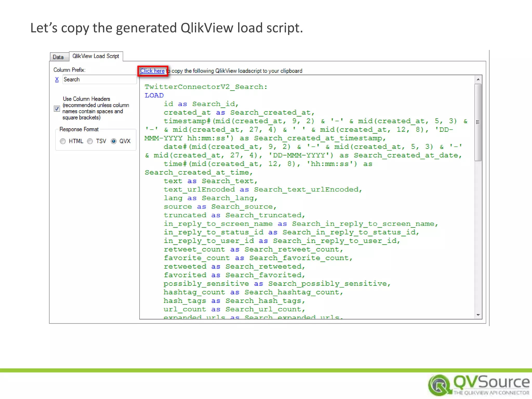Image resolution: width=532 pixels, height=399 pixels.
Task: Click the 'created_at as Search_created_at,' line
Action: click(x=239, y=112)
